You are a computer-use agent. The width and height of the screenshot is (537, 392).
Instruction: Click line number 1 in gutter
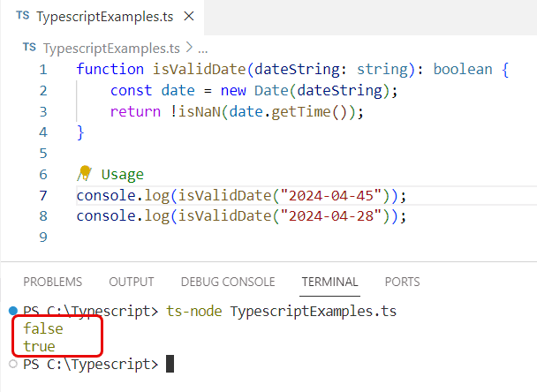[x=43, y=70]
